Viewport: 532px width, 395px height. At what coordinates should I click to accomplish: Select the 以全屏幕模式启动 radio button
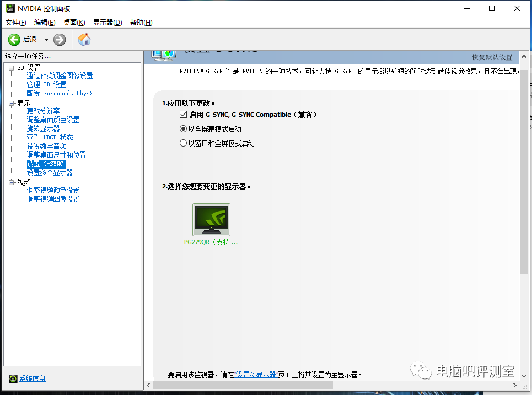[x=182, y=128]
